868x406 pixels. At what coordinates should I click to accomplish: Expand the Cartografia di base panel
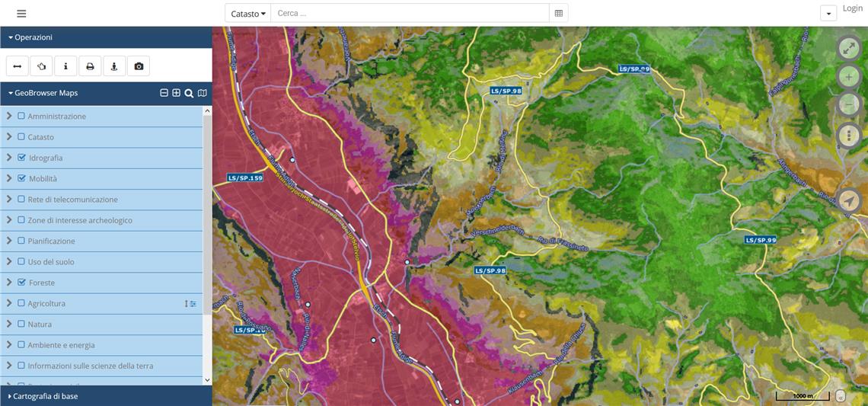(x=45, y=396)
